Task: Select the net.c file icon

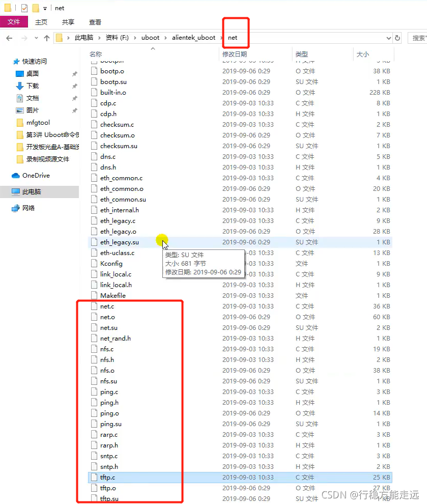Action: click(x=94, y=306)
